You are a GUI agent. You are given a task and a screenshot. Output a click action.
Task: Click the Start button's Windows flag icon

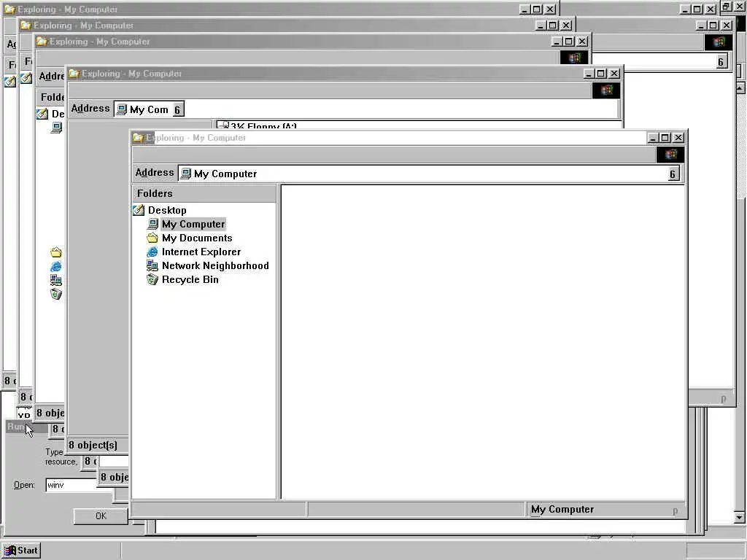10,551
